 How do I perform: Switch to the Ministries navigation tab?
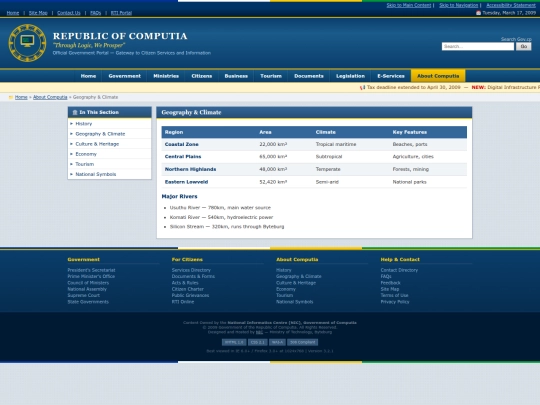[166, 76]
